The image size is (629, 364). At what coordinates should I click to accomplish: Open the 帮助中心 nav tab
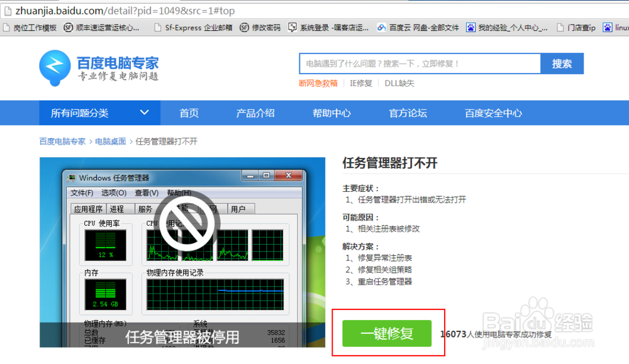(x=331, y=113)
